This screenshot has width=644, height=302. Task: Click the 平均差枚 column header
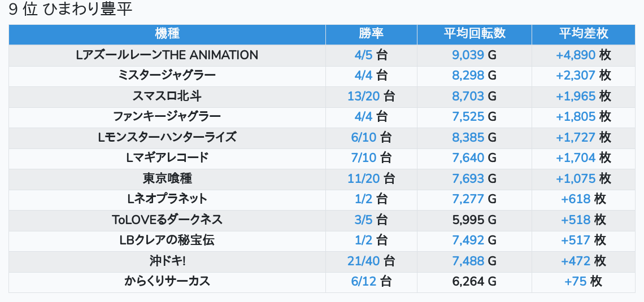click(583, 34)
